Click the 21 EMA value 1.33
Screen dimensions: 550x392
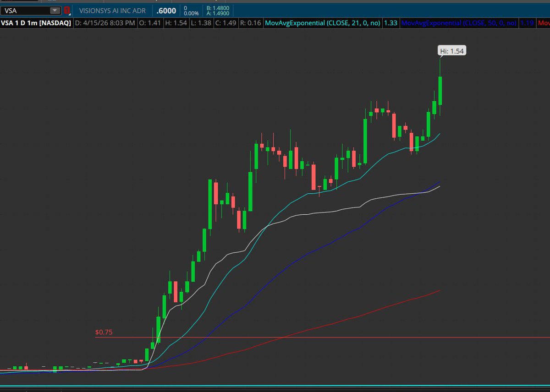(390, 22)
